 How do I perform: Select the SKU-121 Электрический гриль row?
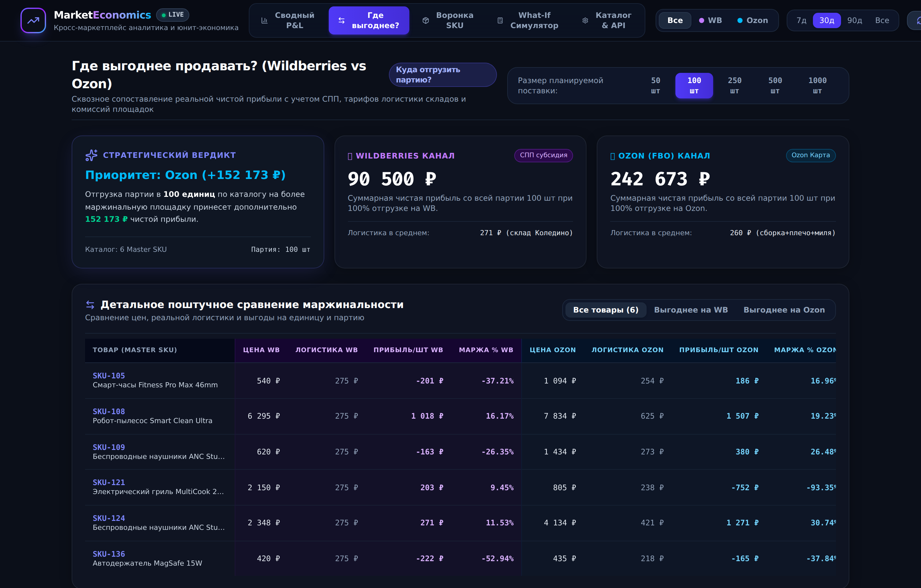(460, 487)
